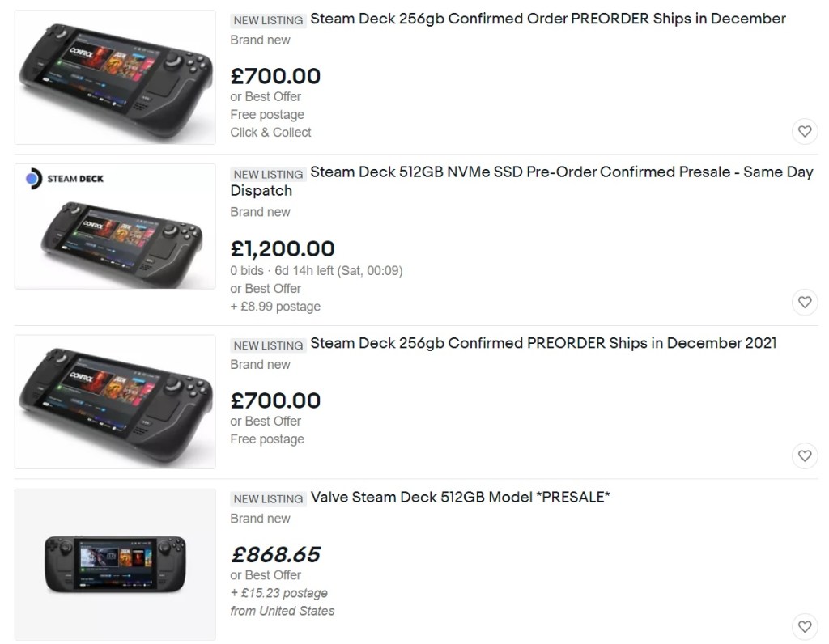
Task: Open 'Steam Deck 512GB NVMe SSD Pre-Order' listing
Action: tap(561, 173)
